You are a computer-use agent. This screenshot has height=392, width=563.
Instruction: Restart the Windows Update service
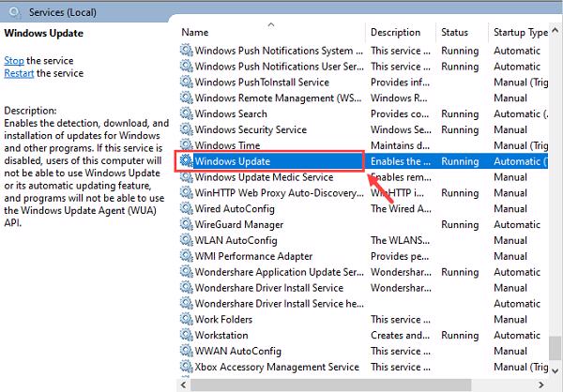click(x=19, y=73)
